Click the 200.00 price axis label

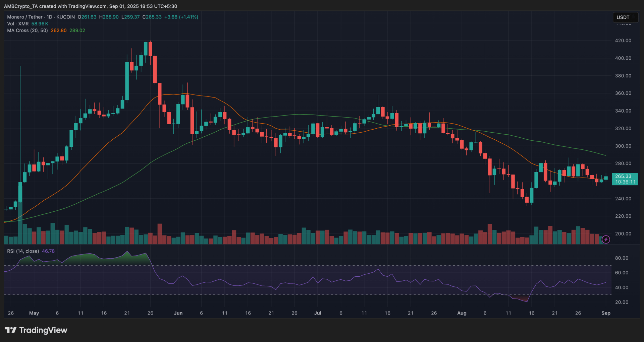[623, 234]
